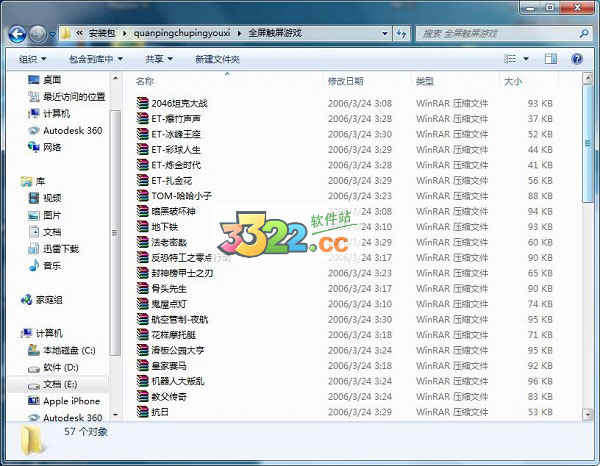This screenshot has width=600, height=466.
Task: Sort by 名称 column header
Action: coord(145,81)
